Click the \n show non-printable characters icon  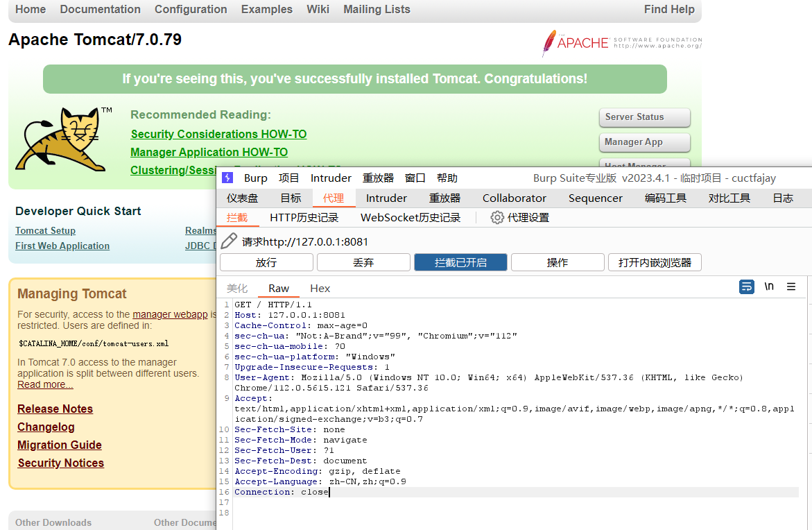tap(769, 287)
